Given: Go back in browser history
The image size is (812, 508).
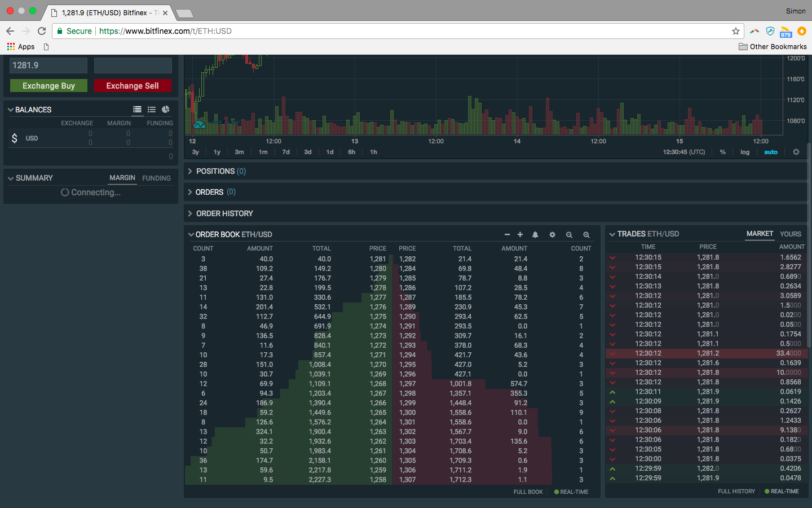Looking at the screenshot, I should coord(10,31).
